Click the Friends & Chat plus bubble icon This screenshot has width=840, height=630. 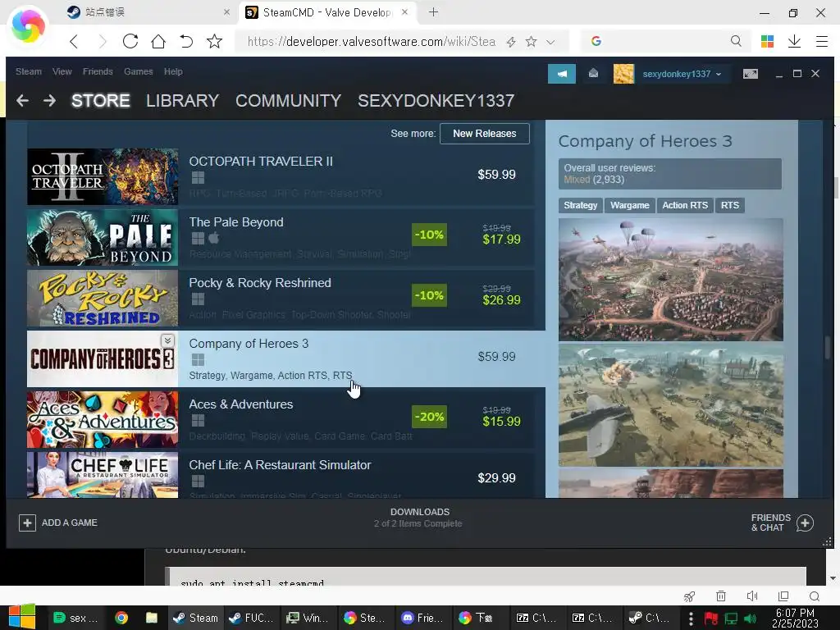coord(805,523)
